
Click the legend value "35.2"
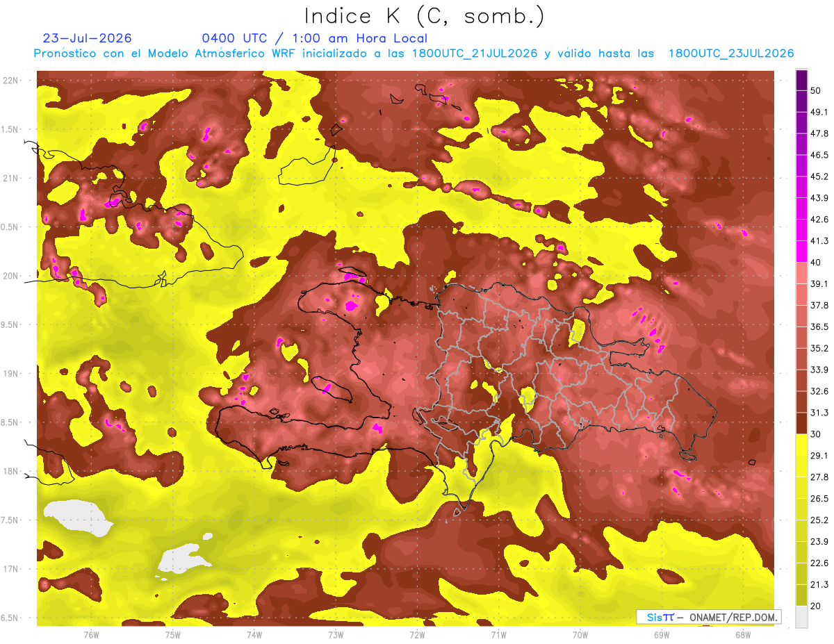coord(819,348)
